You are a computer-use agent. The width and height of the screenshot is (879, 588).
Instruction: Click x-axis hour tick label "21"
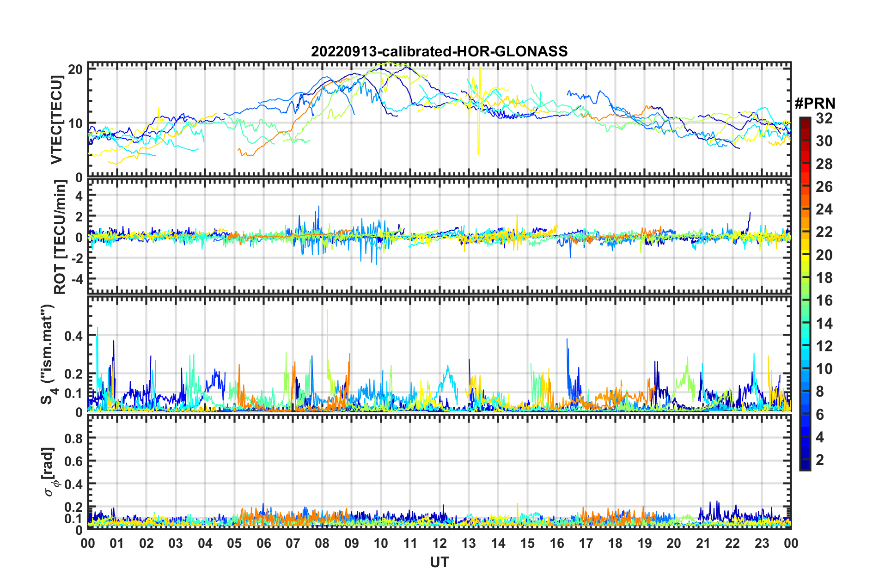[703, 543]
